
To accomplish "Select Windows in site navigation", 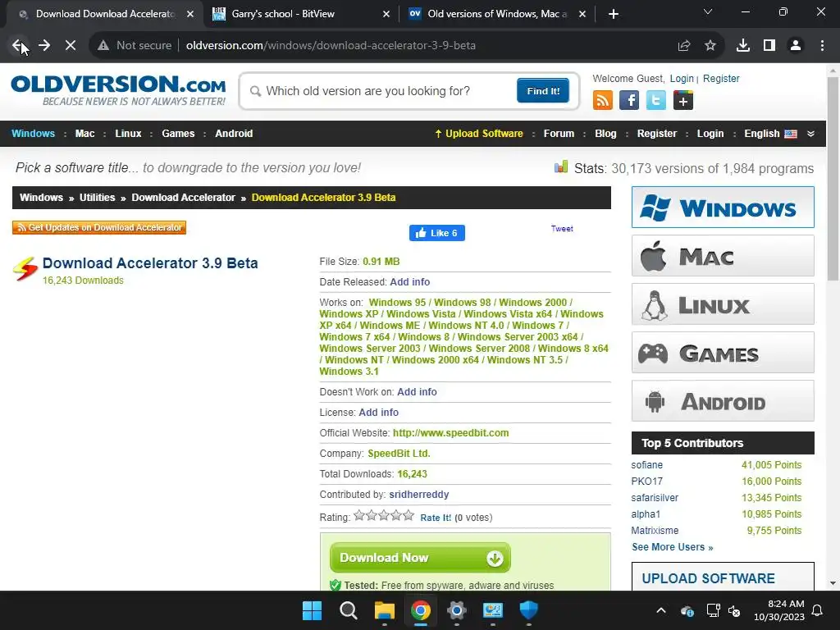I will [x=33, y=134].
